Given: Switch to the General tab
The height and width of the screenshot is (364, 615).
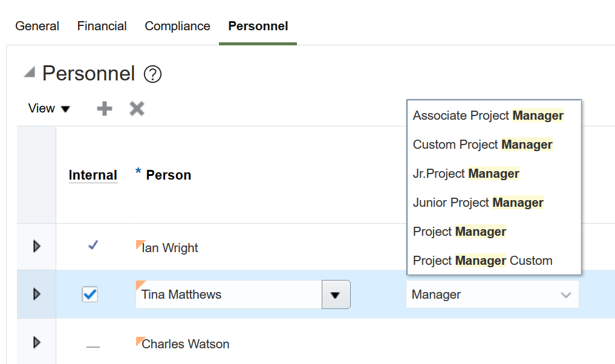Looking at the screenshot, I should (x=37, y=26).
